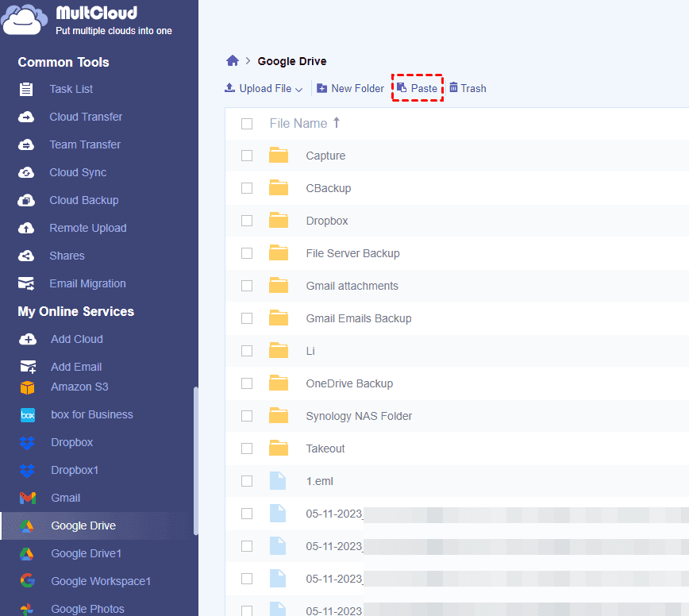Open Google Photos service entry
The height and width of the screenshot is (616, 689).
coord(87,609)
